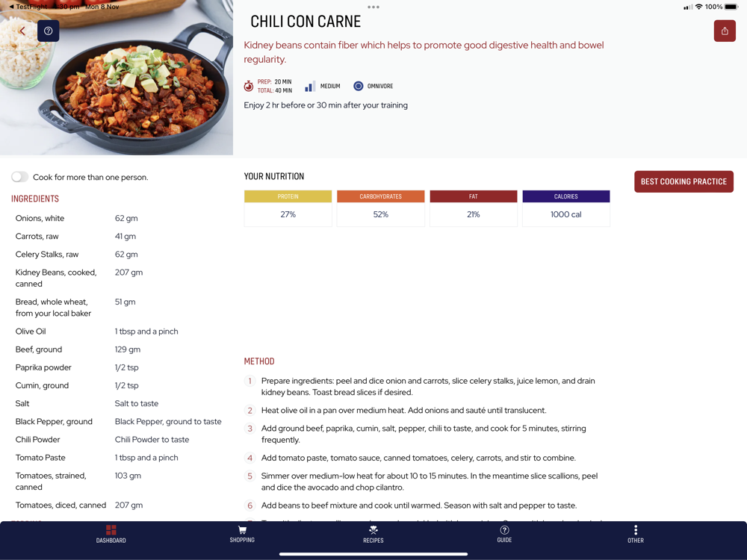Click the Best Cooking Practice button
This screenshot has width=747, height=560.
click(x=684, y=181)
